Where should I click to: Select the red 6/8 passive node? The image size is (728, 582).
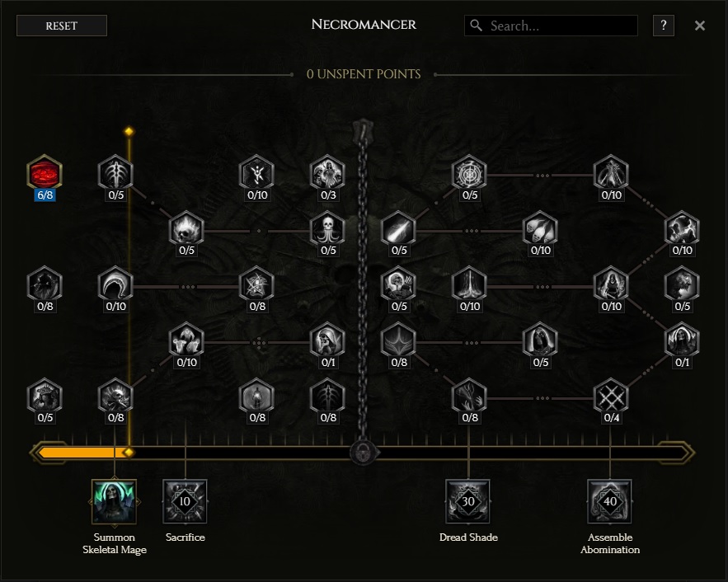click(x=45, y=173)
